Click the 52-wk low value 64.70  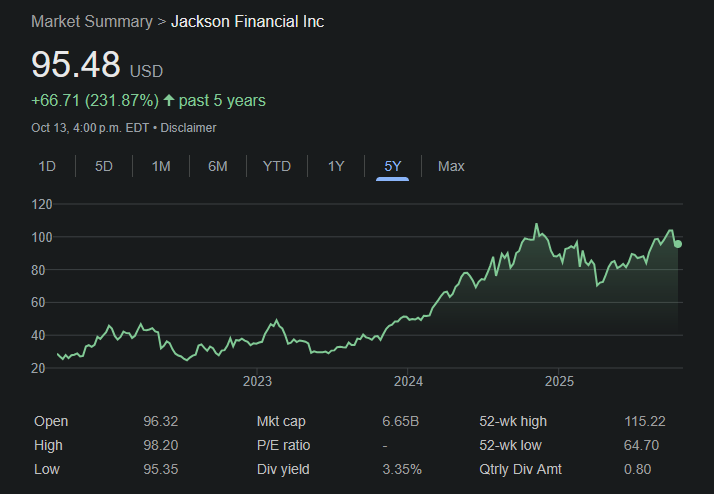[x=642, y=445]
